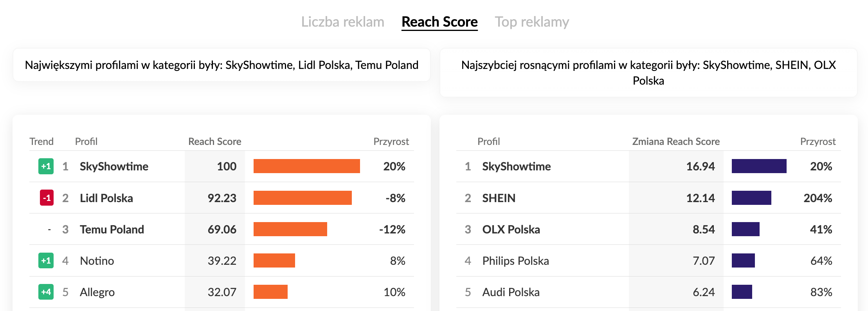Click the orange bar for Notino
This screenshot has width=868, height=311.
274,260
